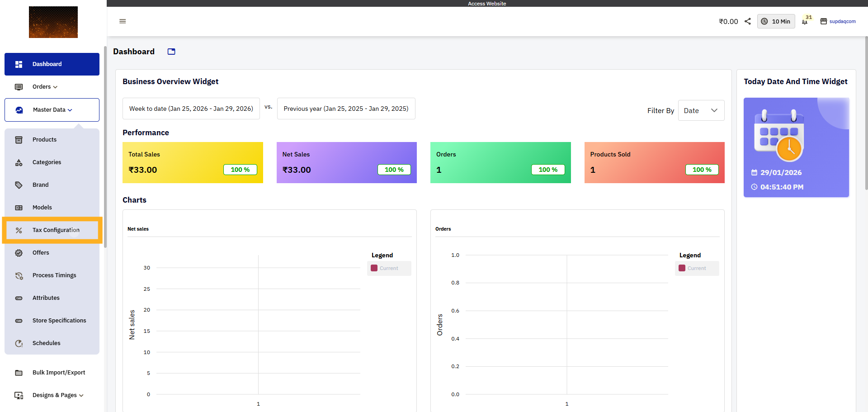Screen dimensions: 868x412
Task: Expand the Designs & Pages chevron
Action: pyautogui.click(x=81, y=395)
